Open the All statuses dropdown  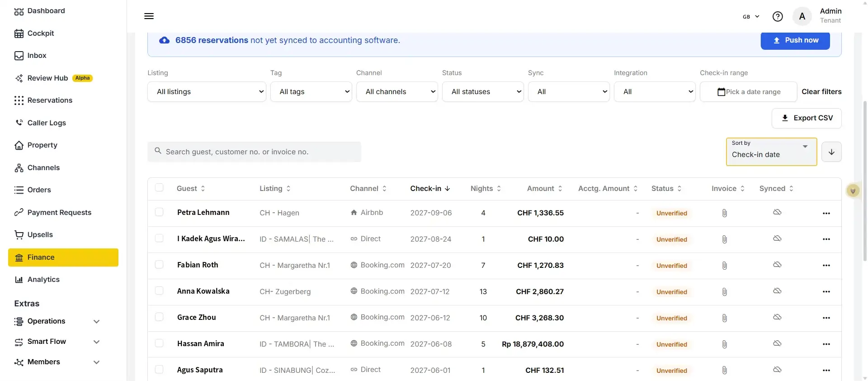click(483, 92)
